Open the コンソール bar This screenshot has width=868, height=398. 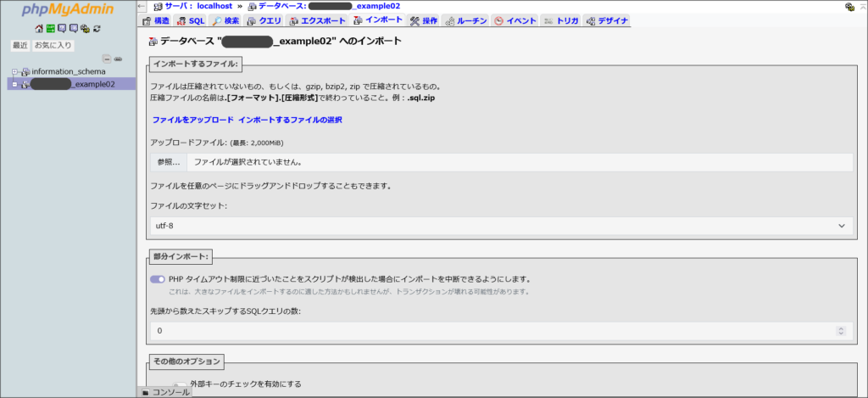pos(164,392)
